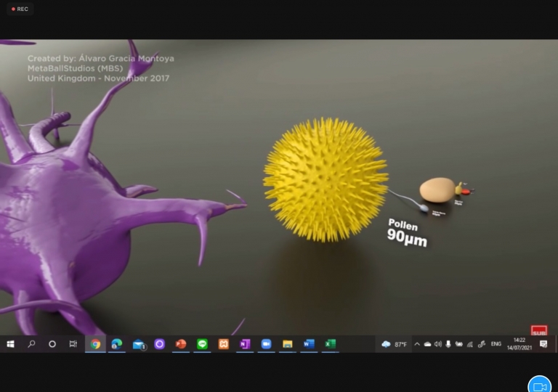558x392 pixels.
Task: Switch to Microsoft Excel in taskbar
Action: pyautogui.click(x=331, y=344)
